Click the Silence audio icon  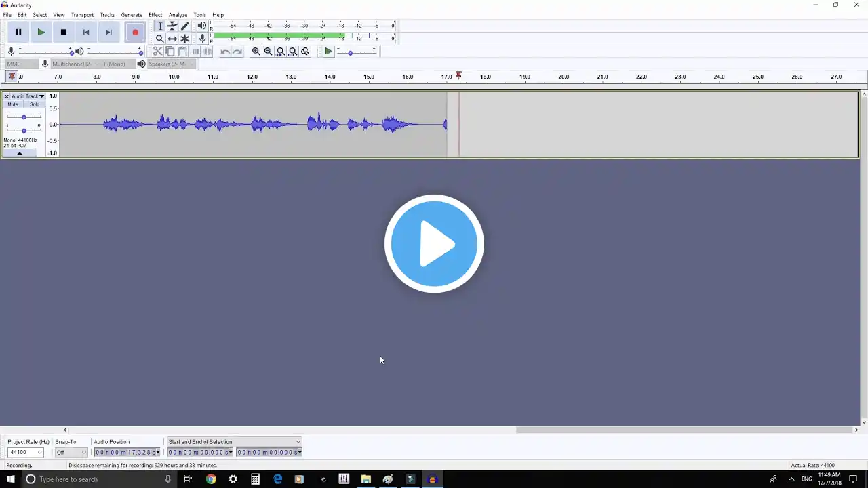click(208, 52)
